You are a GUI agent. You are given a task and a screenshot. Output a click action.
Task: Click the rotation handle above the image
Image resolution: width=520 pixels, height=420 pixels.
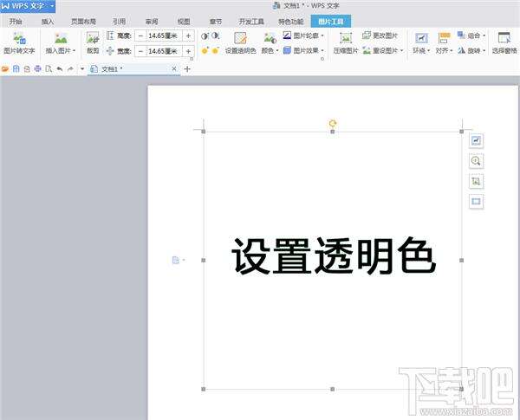click(333, 124)
